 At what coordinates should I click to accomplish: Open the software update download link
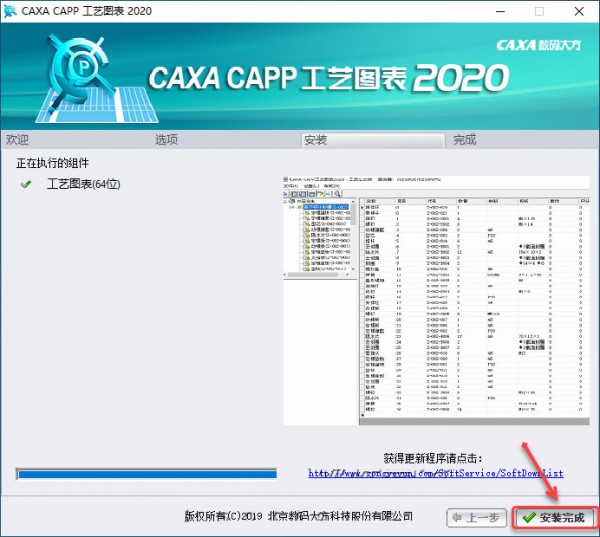435,473
